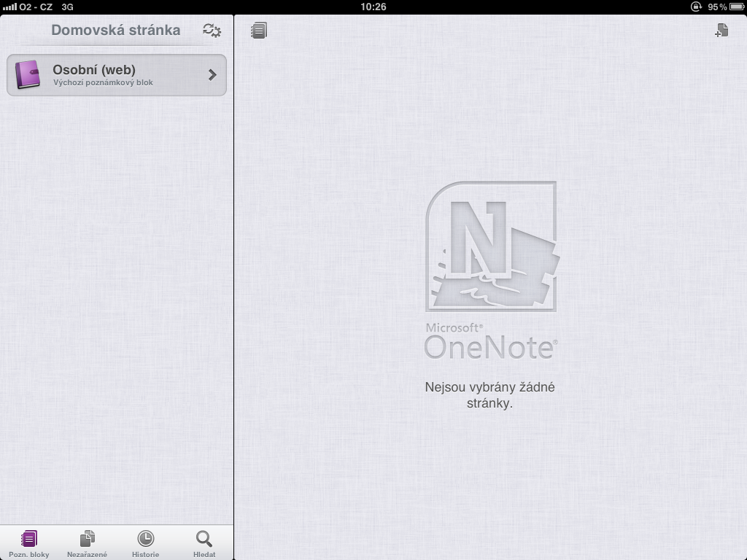Switch to the Nezařazené tab

tap(88, 543)
